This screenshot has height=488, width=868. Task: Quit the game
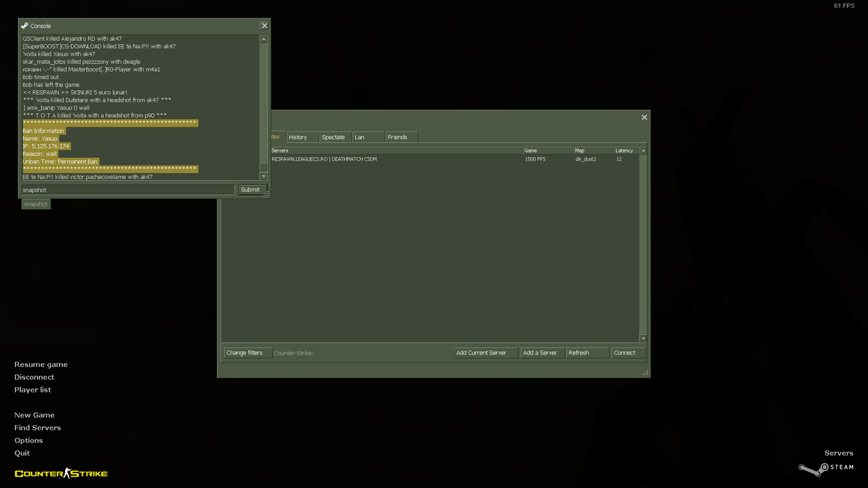click(x=22, y=453)
